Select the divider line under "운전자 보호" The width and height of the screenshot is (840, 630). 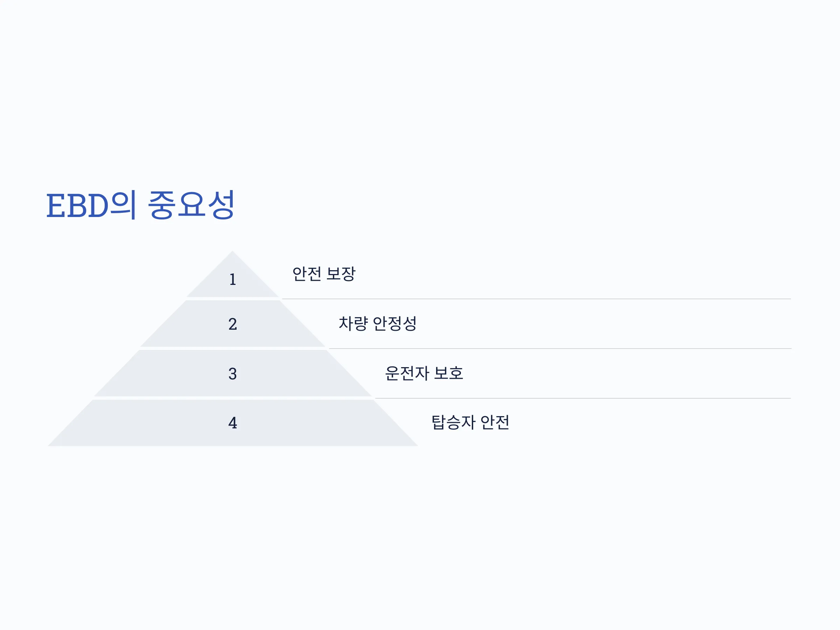(x=583, y=398)
